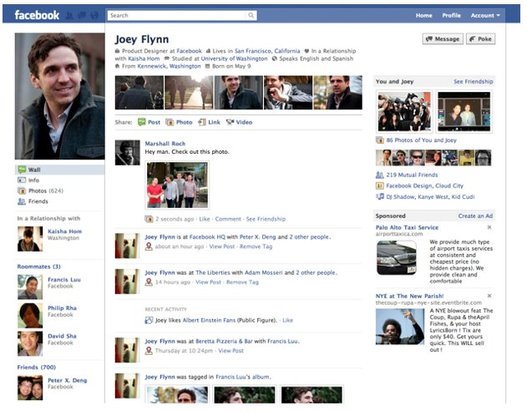Click the search magnifier icon

pos(251,15)
